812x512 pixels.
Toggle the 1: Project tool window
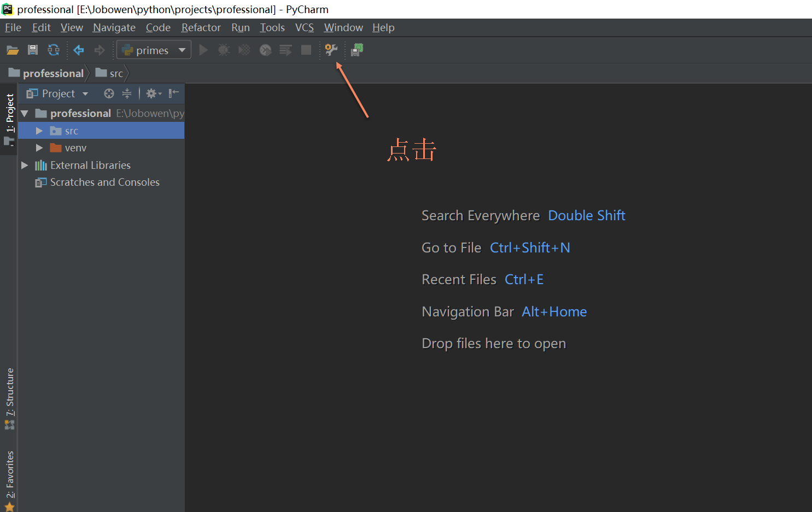click(x=10, y=119)
